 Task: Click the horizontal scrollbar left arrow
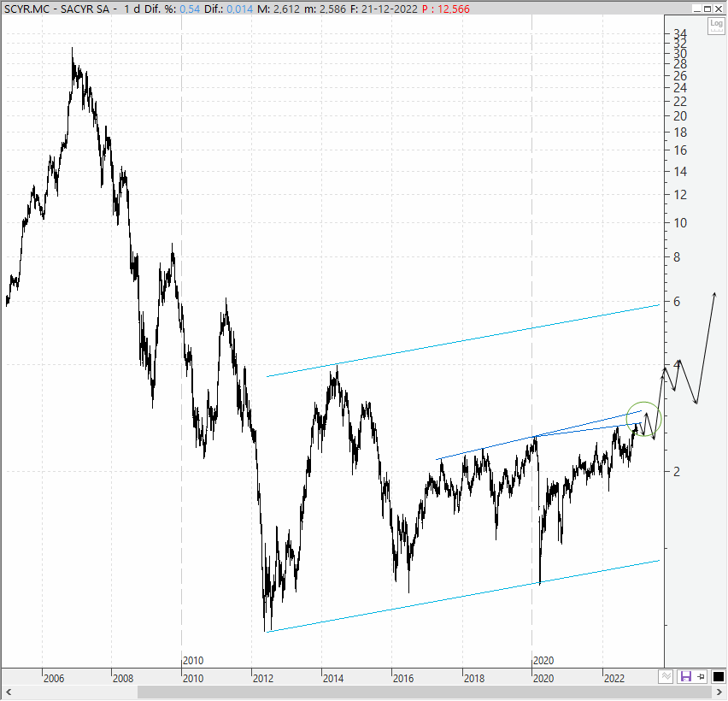(x=8, y=692)
